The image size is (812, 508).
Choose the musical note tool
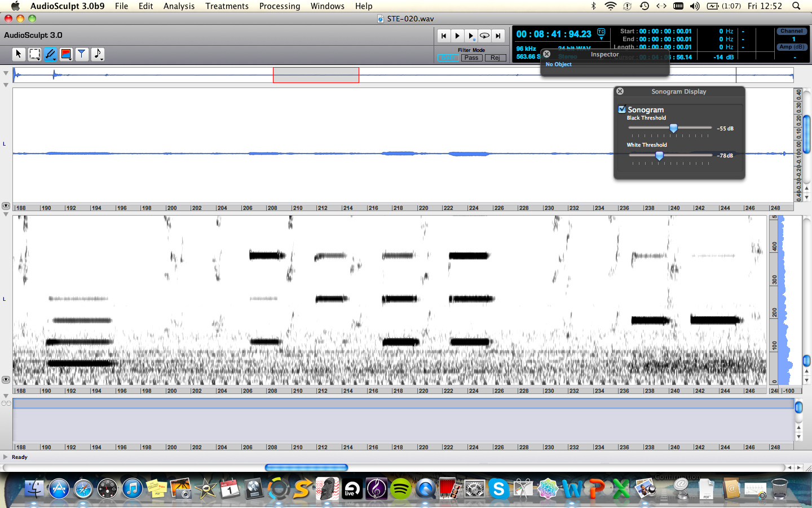(x=98, y=54)
